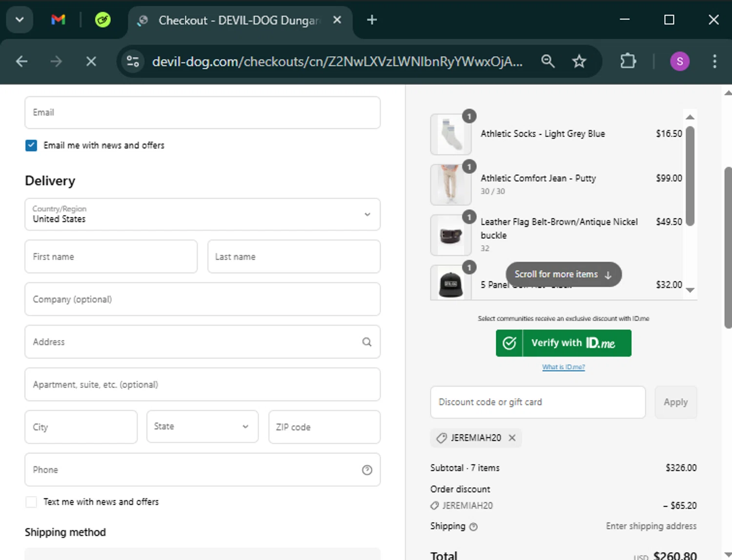This screenshot has height=560, width=732.
Task: Open the profile avatar S
Action: [680, 61]
